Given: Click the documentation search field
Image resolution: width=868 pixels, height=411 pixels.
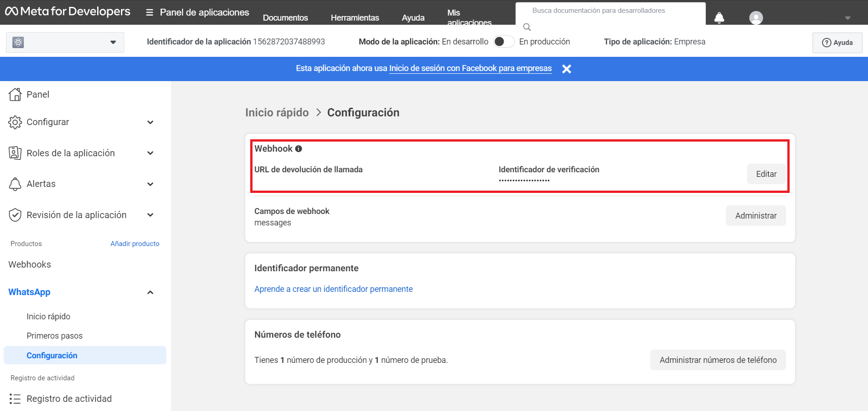Looking at the screenshot, I should pos(610,11).
